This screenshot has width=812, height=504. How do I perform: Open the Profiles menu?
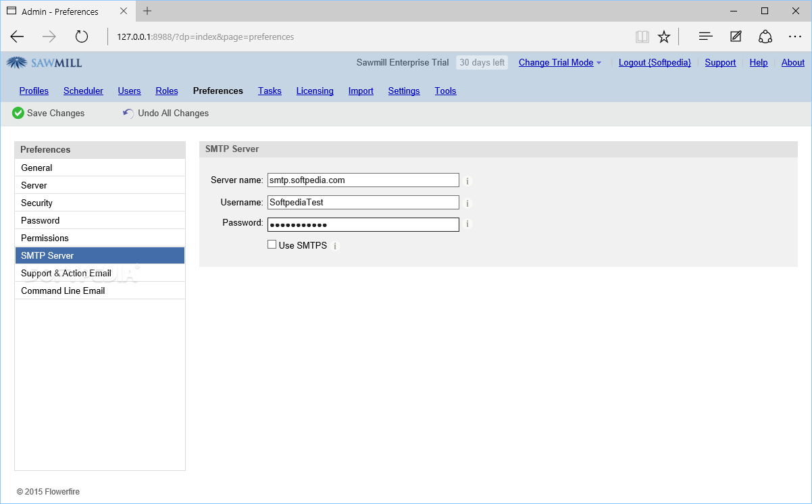[34, 91]
